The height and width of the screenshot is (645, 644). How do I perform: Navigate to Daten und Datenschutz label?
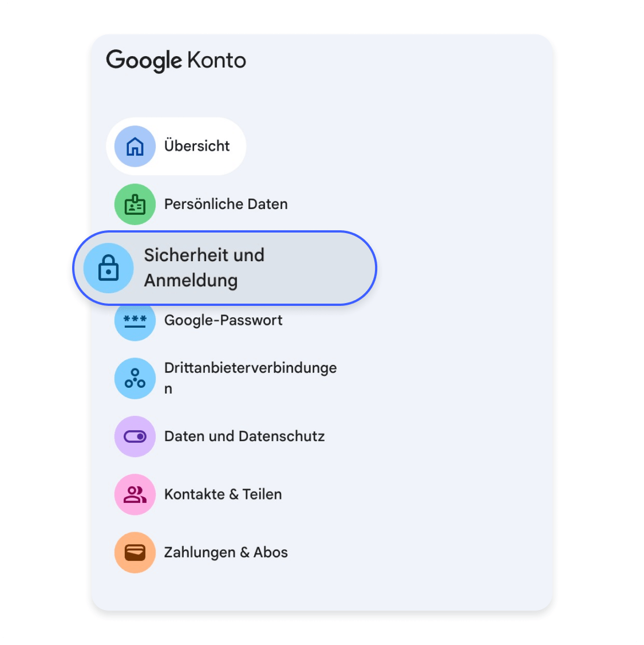click(244, 436)
